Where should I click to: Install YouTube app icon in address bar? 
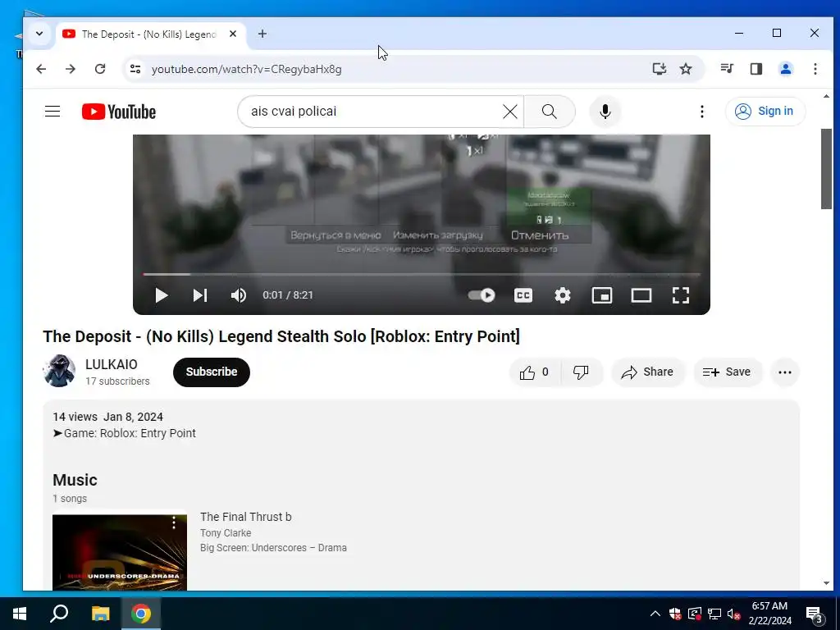[659, 69]
